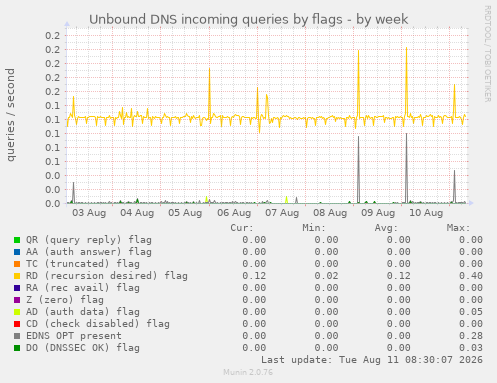497x383 pixels.
Task: Click the RD (recursion desired) yellow swatch
Action: coord(17,276)
